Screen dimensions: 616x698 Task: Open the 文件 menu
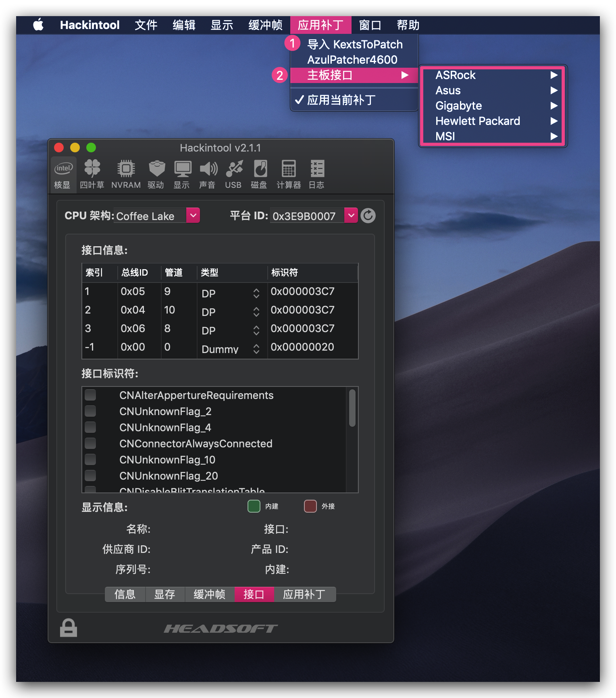pyautogui.click(x=146, y=25)
